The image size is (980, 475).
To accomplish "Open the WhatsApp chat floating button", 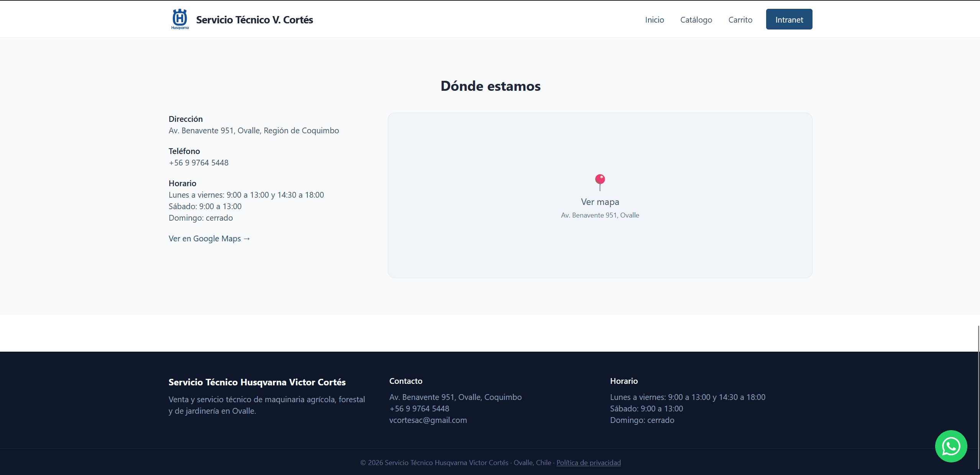I will pyautogui.click(x=951, y=446).
